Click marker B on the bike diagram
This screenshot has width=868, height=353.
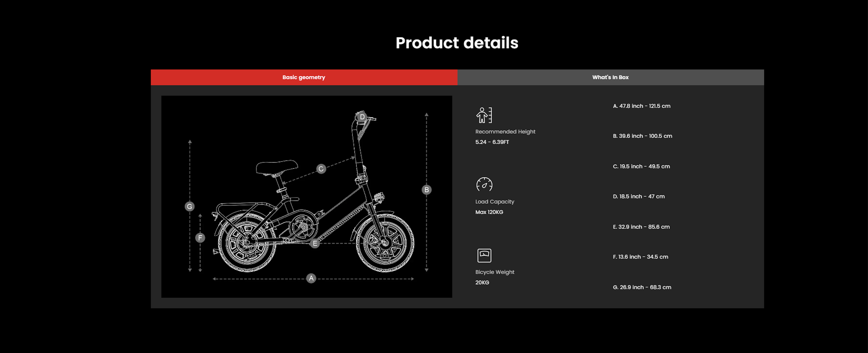pos(426,190)
